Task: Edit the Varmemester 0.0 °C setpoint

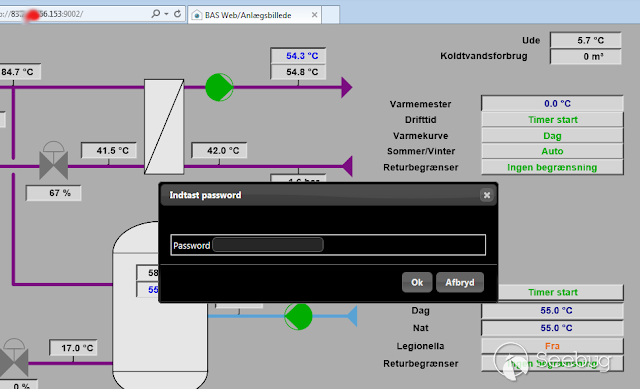Action: [x=552, y=103]
